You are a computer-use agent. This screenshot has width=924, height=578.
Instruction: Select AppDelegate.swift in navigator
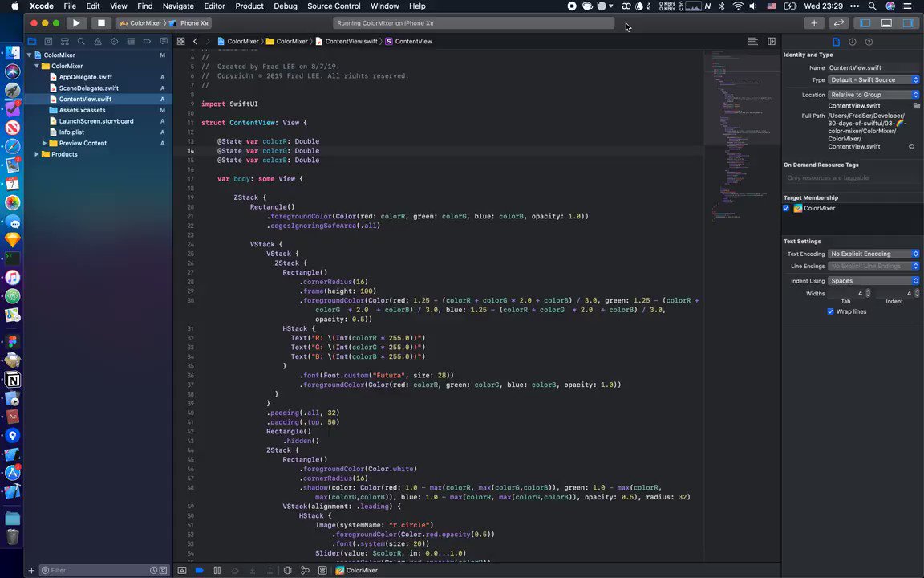86,77
